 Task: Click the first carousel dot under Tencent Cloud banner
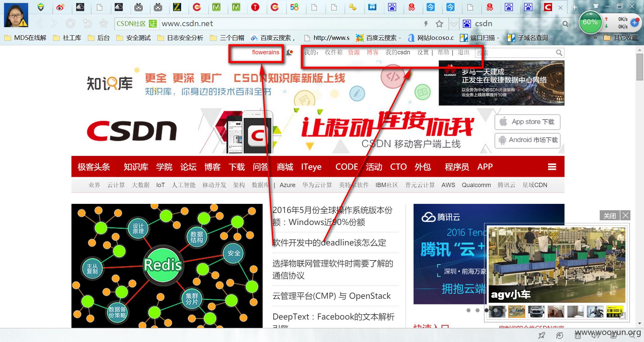(469, 310)
